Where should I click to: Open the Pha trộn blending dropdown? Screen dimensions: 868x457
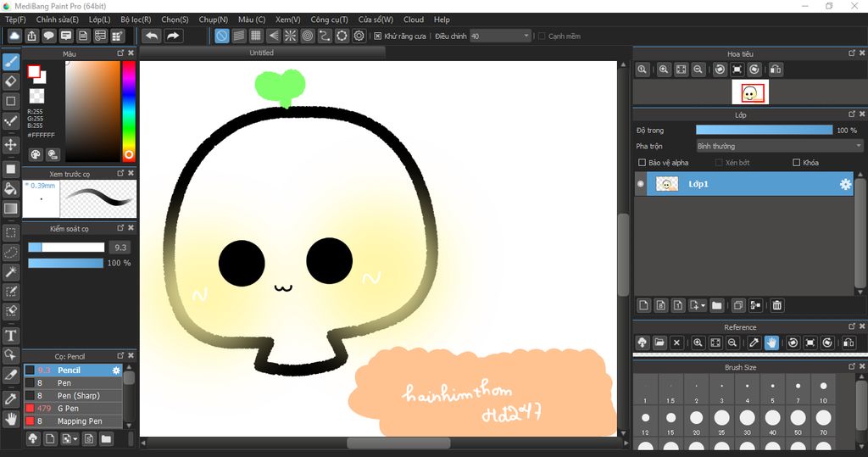click(780, 146)
